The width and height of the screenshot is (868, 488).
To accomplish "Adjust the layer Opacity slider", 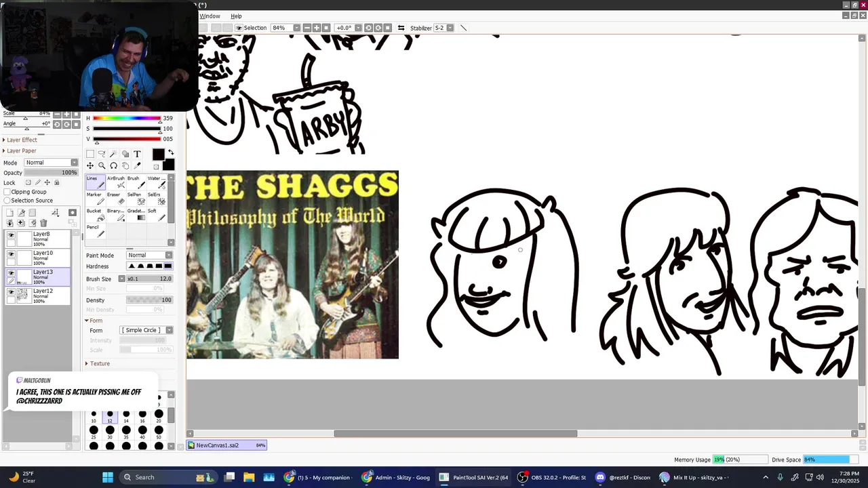I will pos(52,172).
